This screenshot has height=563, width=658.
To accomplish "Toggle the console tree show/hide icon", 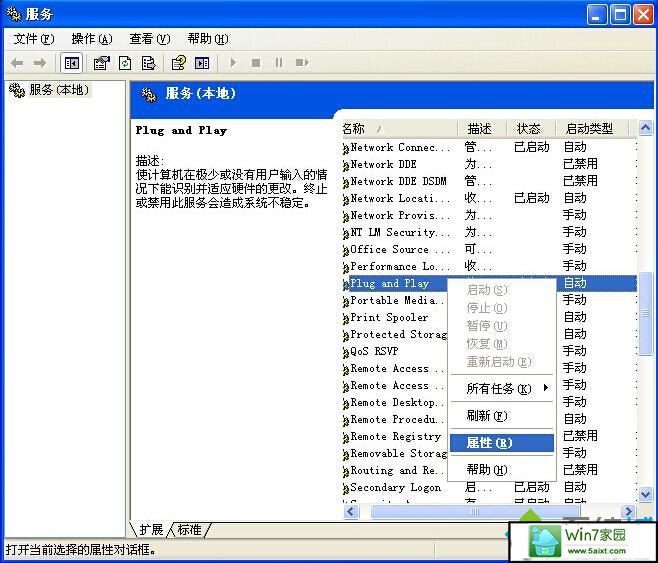I will pos(72,63).
